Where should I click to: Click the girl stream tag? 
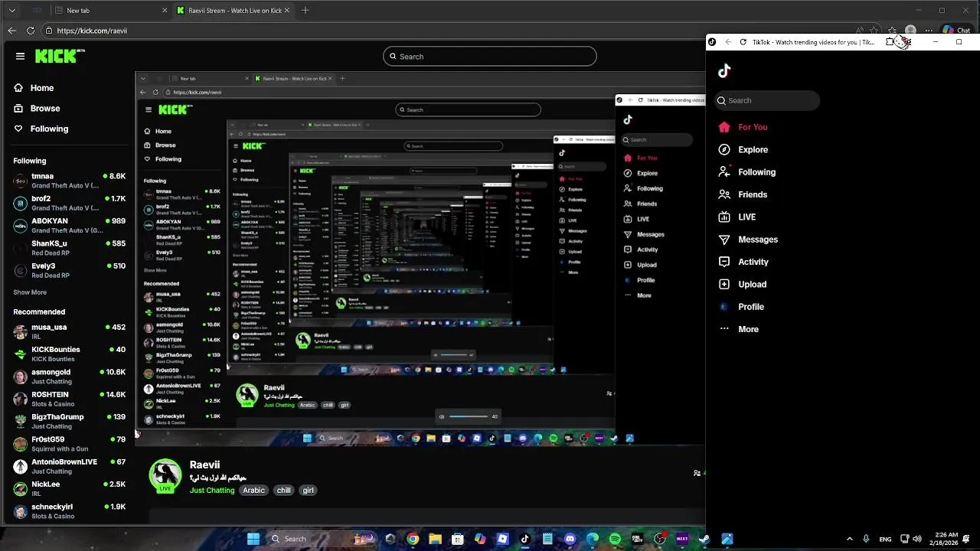click(308, 491)
